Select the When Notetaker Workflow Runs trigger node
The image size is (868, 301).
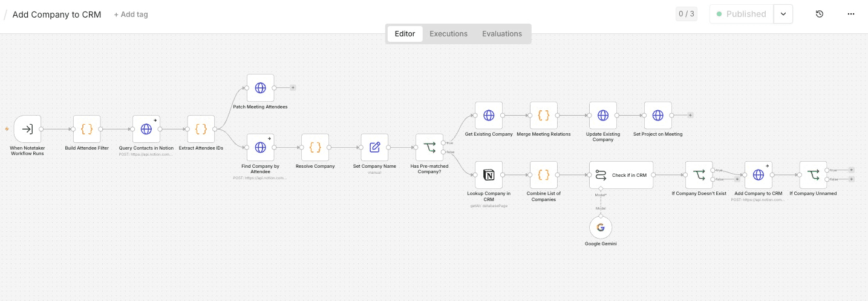pyautogui.click(x=27, y=129)
